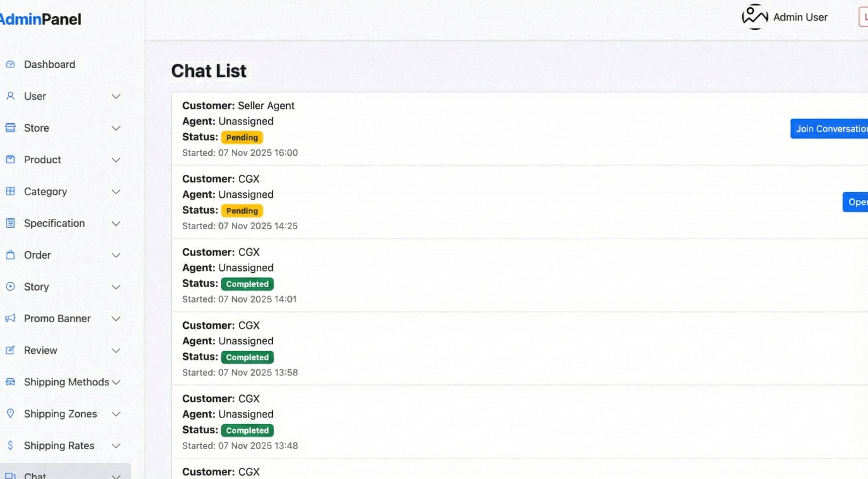Select the Shipping Methods menu label
The width and height of the screenshot is (868, 479).
pos(66,382)
